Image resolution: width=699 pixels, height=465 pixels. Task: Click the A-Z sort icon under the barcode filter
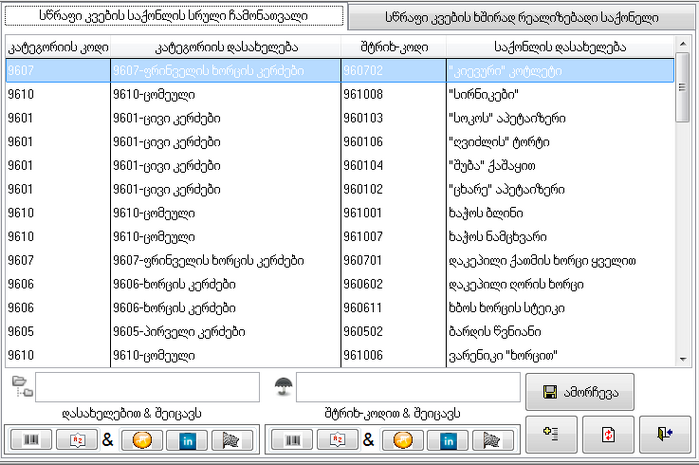(x=337, y=441)
